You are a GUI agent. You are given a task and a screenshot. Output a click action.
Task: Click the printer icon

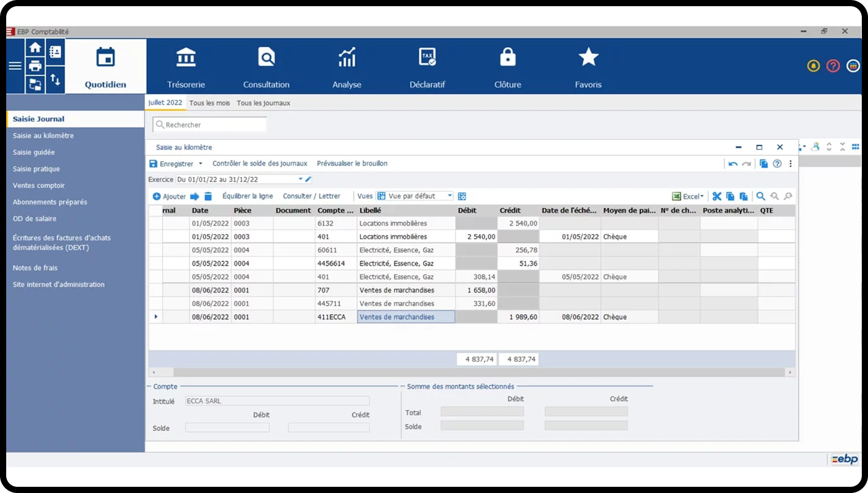click(x=35, y=66)
